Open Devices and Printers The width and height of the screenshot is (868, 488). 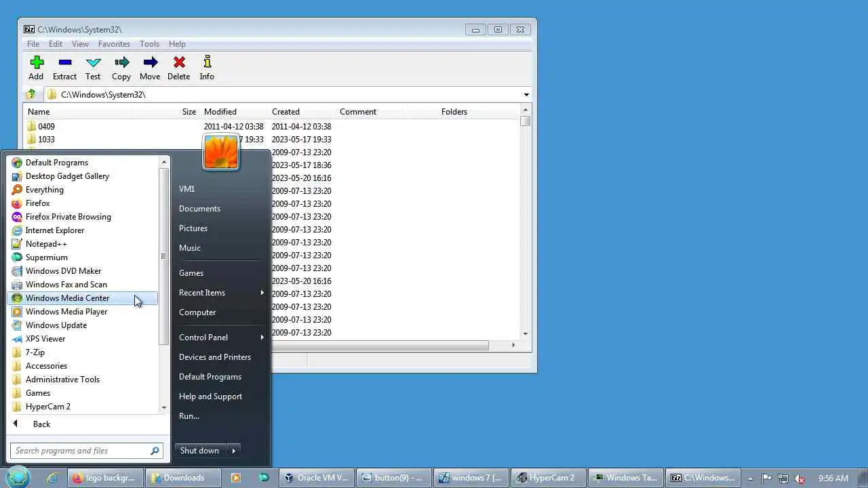pos(215,357)
